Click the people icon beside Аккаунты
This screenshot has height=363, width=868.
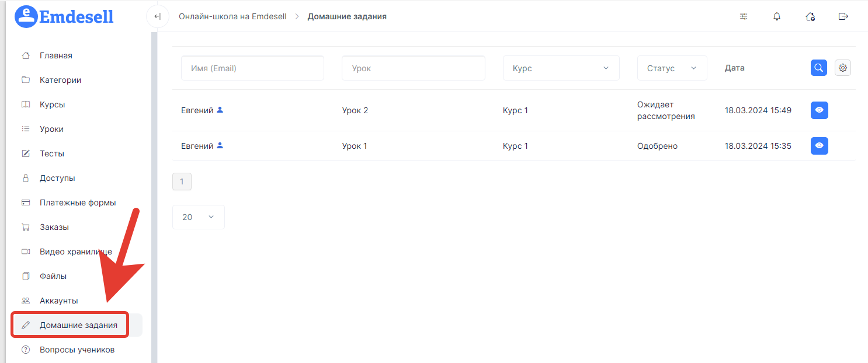click(26, 301)
